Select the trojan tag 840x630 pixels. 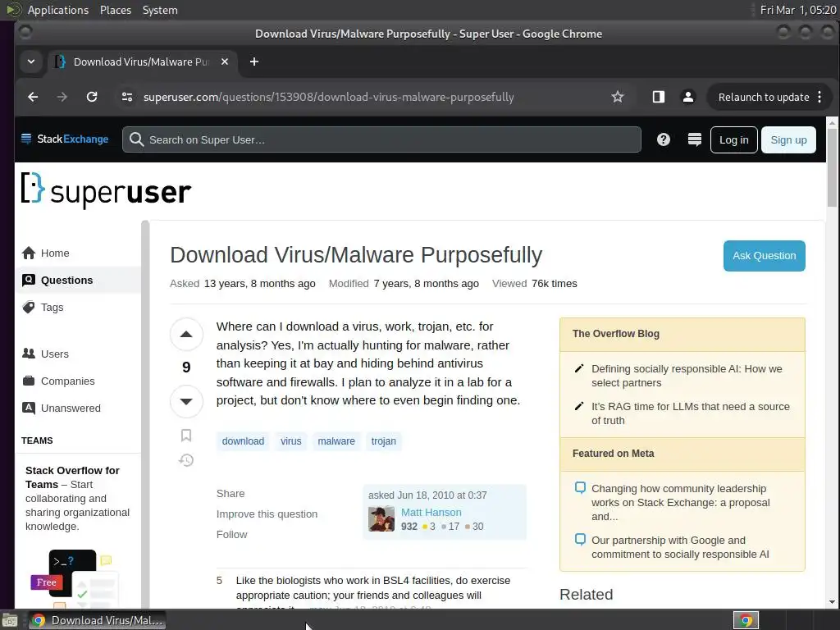point(384,441)
